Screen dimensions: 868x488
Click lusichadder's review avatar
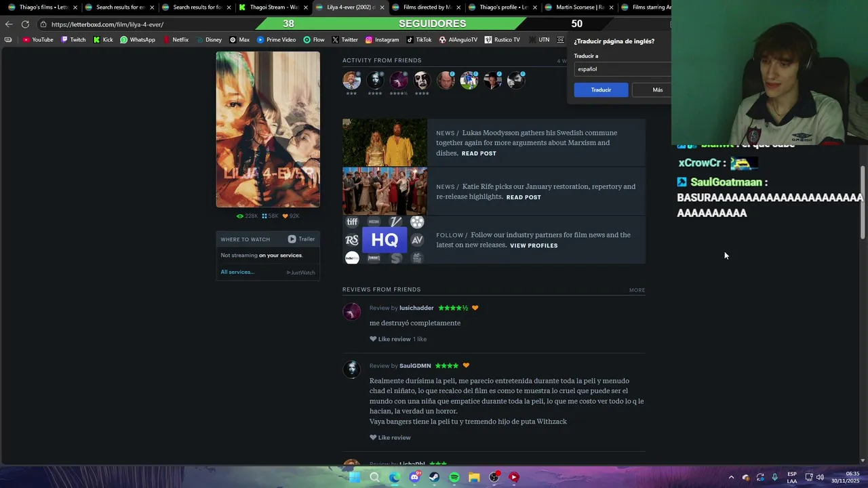[x=352, y=312]
